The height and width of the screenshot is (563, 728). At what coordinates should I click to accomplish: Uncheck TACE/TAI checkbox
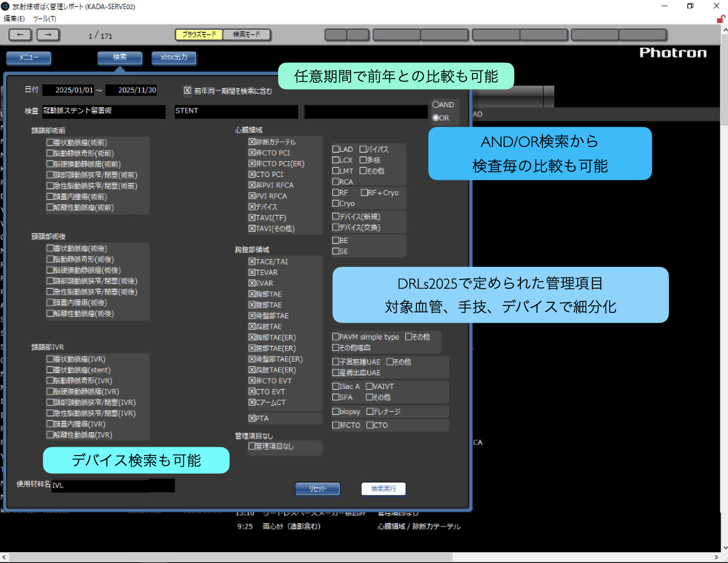pos(252,262)
